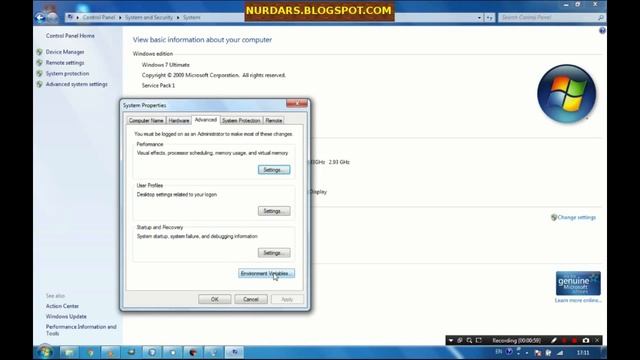Click the 2.93 GHz processor speed text
Image resolution: width=640 pixels, height=360 pixels.
[x=339, y=162]
